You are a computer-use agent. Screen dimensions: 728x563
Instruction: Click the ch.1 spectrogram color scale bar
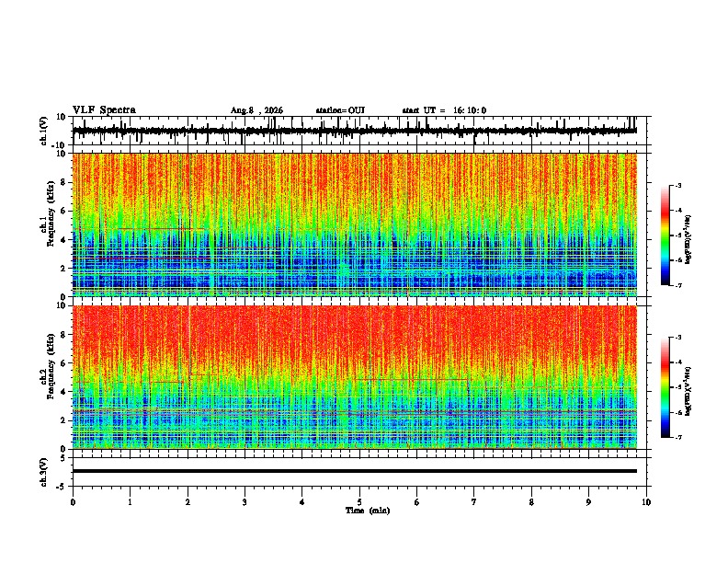665,236
